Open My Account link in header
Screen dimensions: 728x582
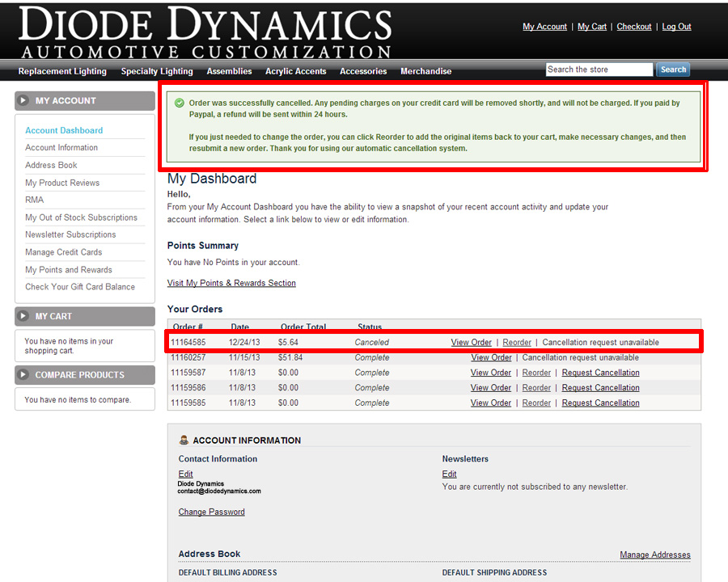pyautogui.click(x=544, y=27)
